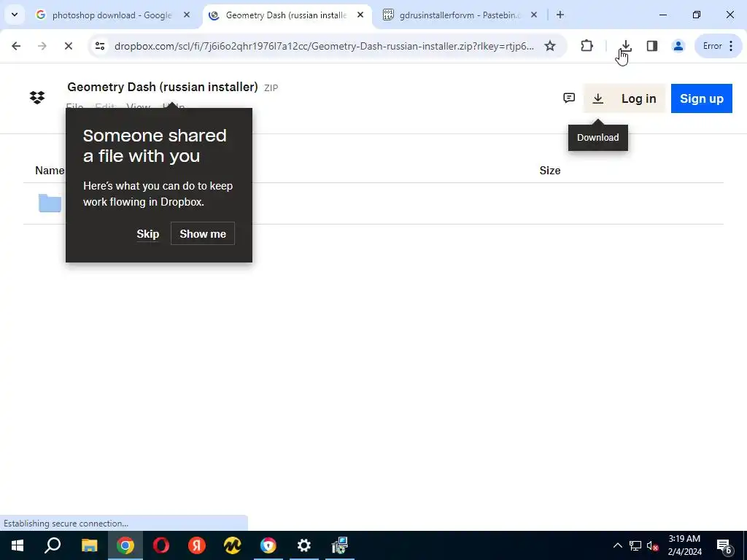
Task: Sort by the Size column header
Action: coord(550,171)
